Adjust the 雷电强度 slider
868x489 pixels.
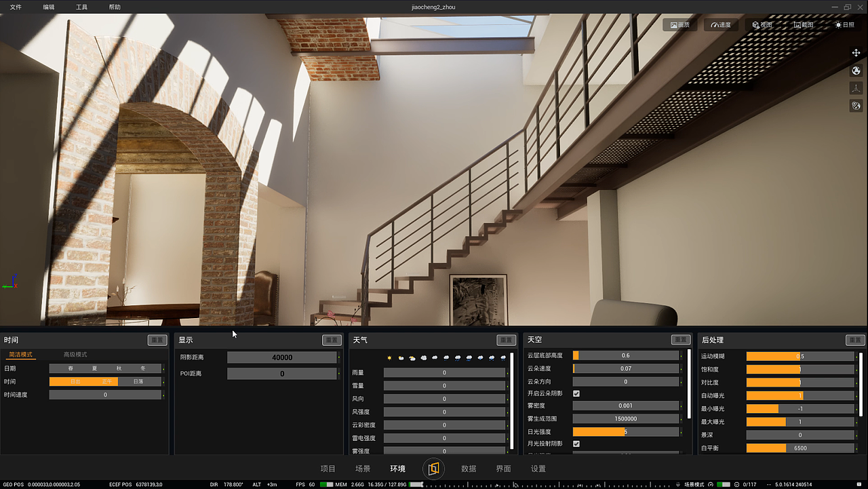pyautogui.click(x=444, y=438)
